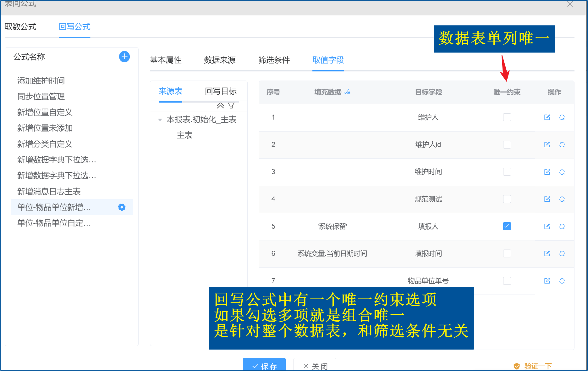Click the 系统变量.当前日期时间 cell
The image size is (588, 371).
(x=332, y=253)
